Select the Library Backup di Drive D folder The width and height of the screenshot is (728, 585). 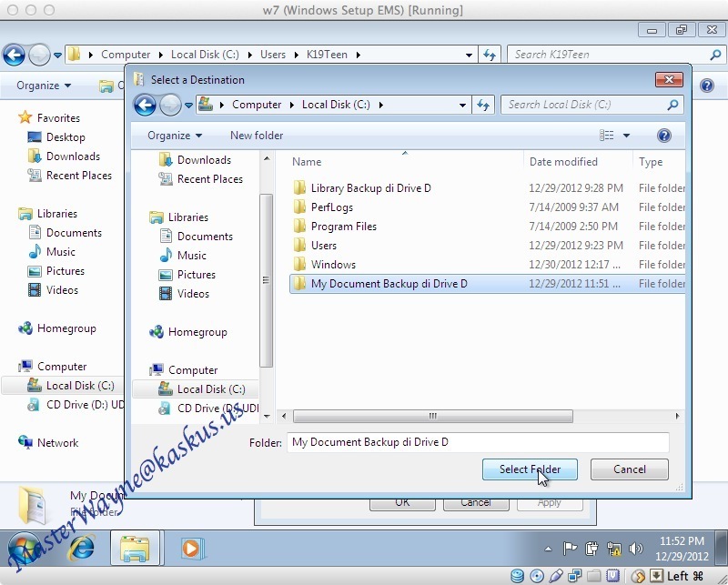click(x=487, y=188)
